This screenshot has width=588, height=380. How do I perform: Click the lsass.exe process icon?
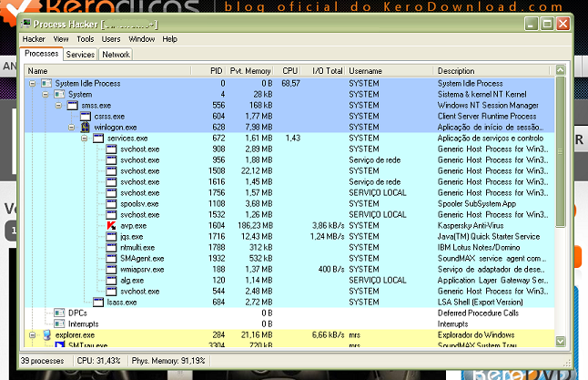click(x=98, y=302)
